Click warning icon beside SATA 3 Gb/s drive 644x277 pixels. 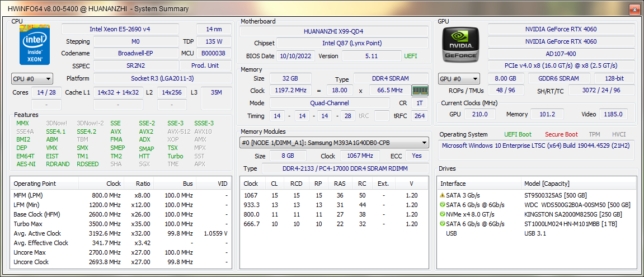coord(443,195)
